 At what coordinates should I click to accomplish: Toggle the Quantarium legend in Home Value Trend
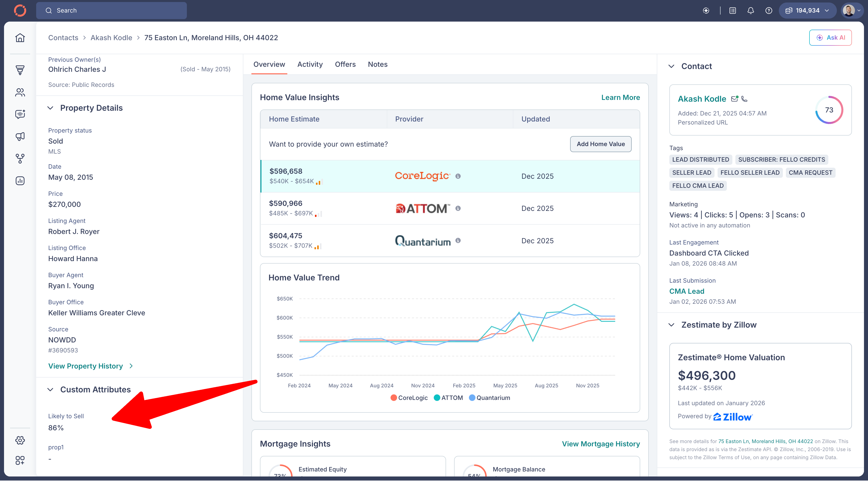[x=490, y=397]
